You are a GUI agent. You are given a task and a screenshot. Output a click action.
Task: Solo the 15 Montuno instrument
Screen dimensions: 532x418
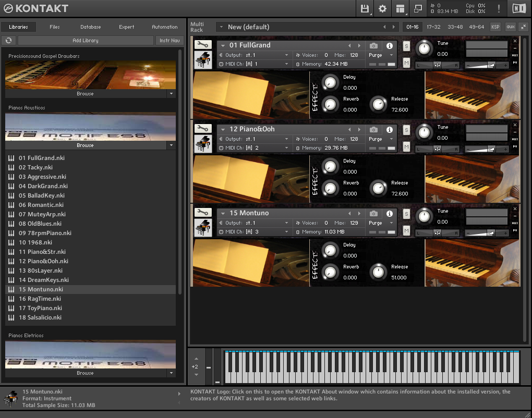click(x=406, y=214)
